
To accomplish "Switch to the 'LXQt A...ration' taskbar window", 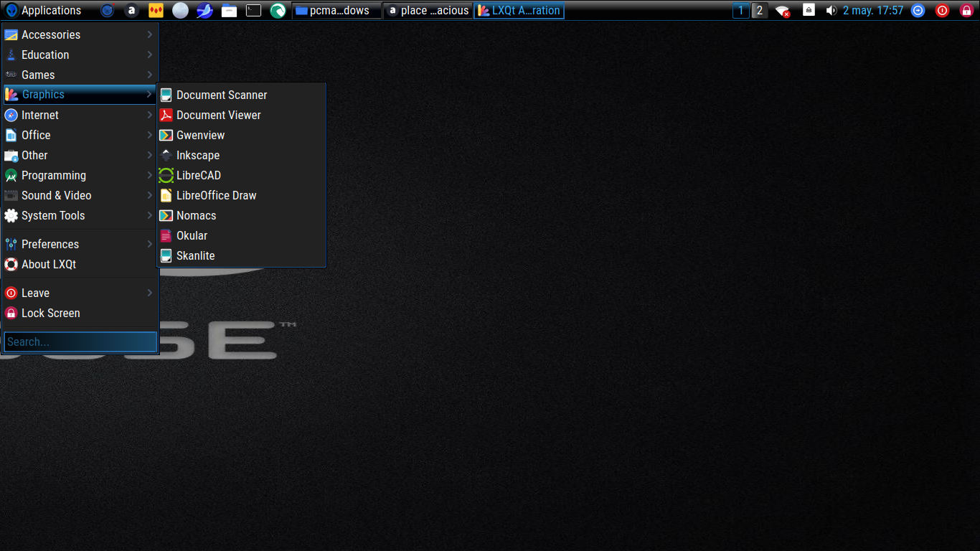I will [x=519, y=11].
